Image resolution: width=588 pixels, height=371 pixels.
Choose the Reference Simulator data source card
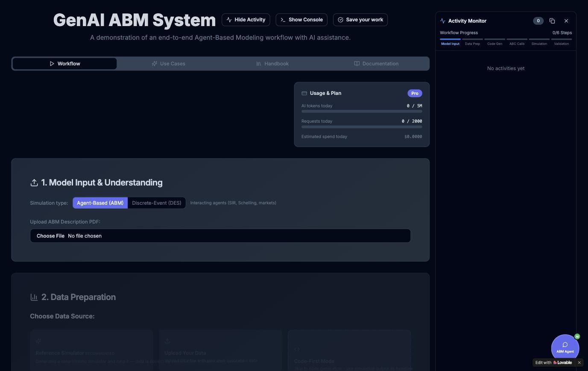[91, 350]
